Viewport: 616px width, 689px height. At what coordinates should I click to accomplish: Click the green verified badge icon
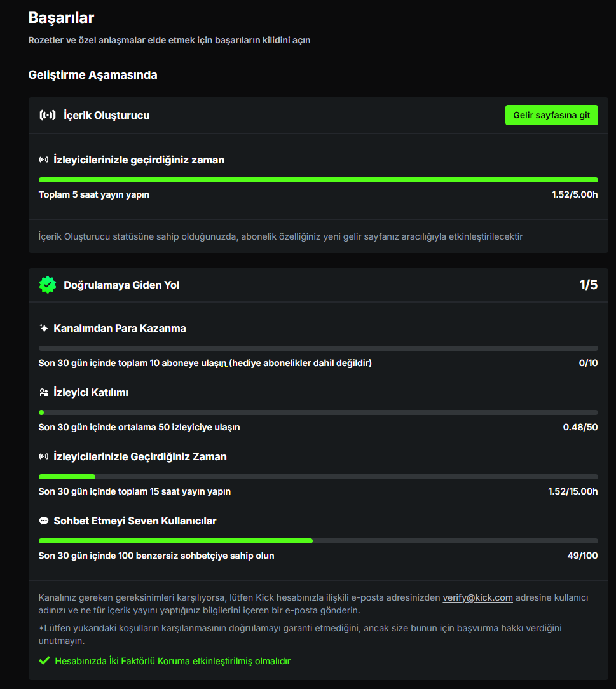48,285
